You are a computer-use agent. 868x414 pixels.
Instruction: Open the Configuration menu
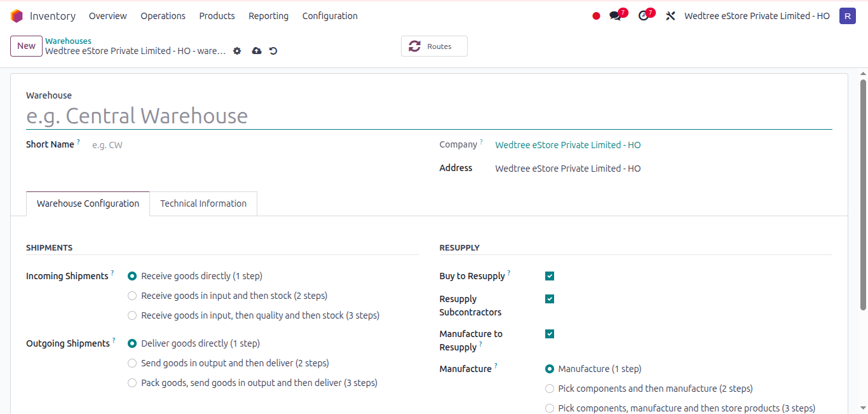coord(330,16)
